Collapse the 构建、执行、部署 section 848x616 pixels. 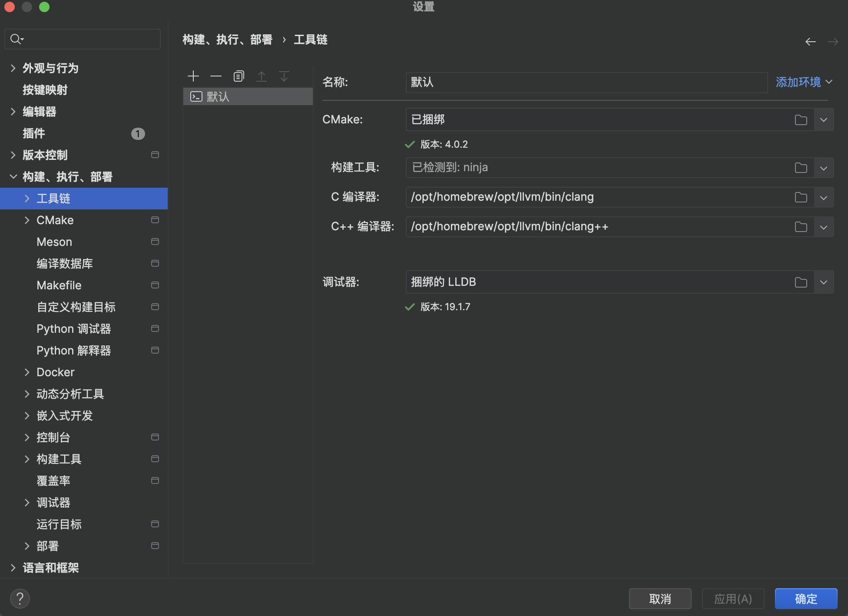click(x=13, y=177)
